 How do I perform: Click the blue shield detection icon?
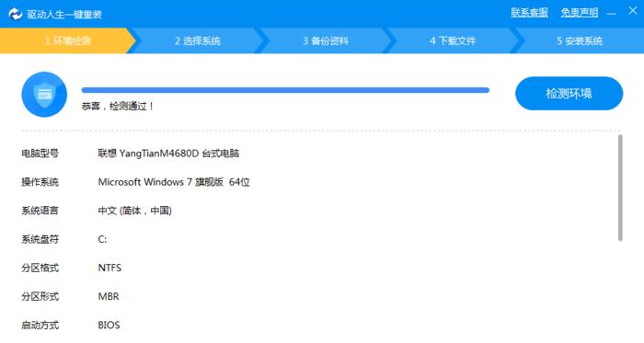(44, 95)
